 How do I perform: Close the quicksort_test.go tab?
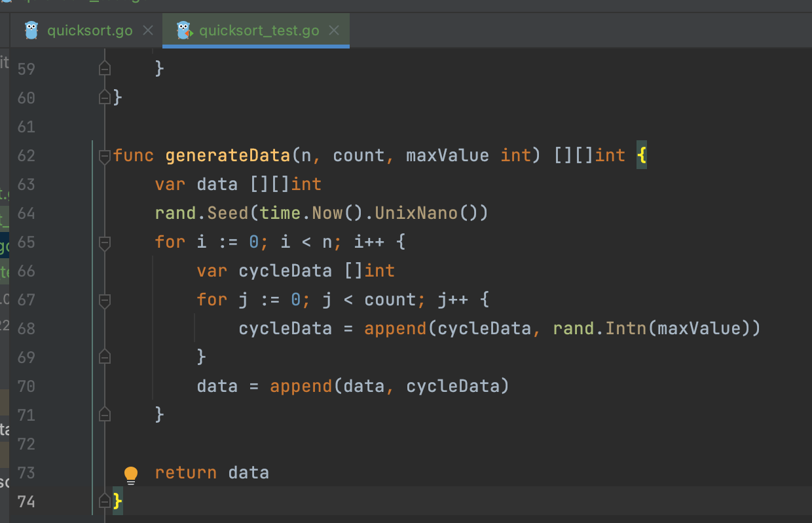point(334,30)
